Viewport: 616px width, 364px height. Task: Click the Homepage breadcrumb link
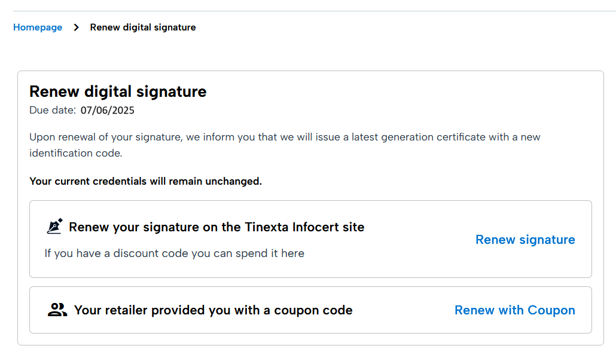coord(38,27)
